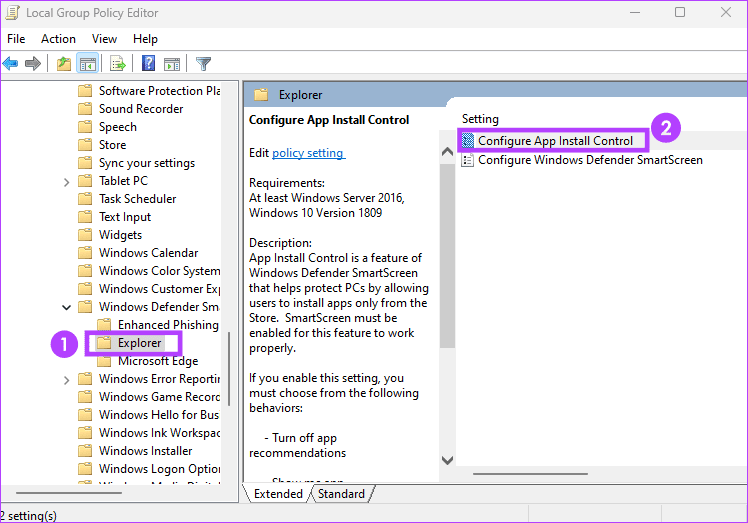Click the Filter funnel toolbar icon
The width and height of the screenshot is (748, 523).
[203, 64]
